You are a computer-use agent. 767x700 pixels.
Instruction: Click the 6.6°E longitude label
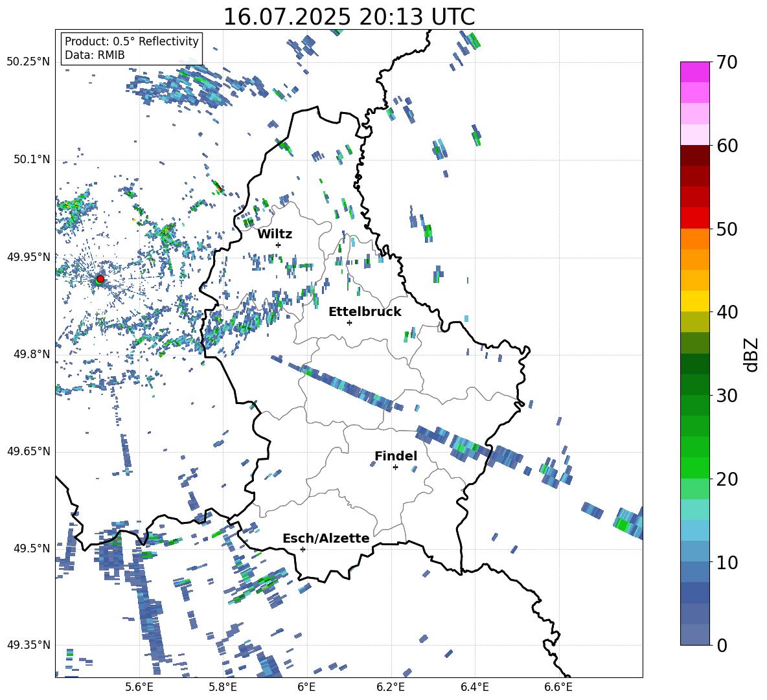558,687
